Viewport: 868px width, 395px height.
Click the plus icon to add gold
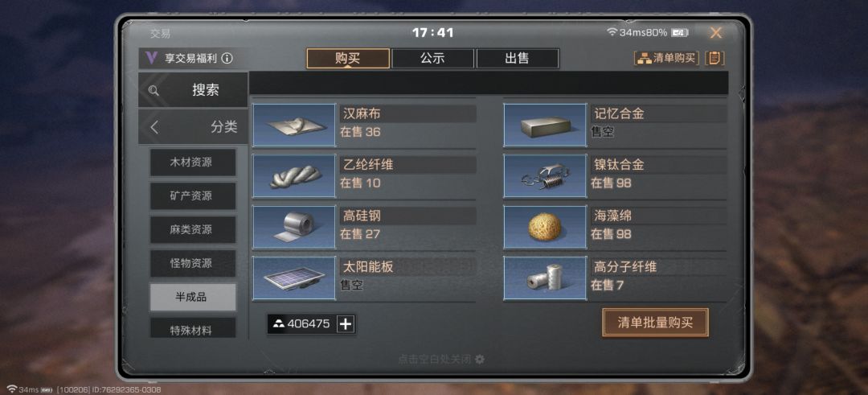(x=346, y=324)
